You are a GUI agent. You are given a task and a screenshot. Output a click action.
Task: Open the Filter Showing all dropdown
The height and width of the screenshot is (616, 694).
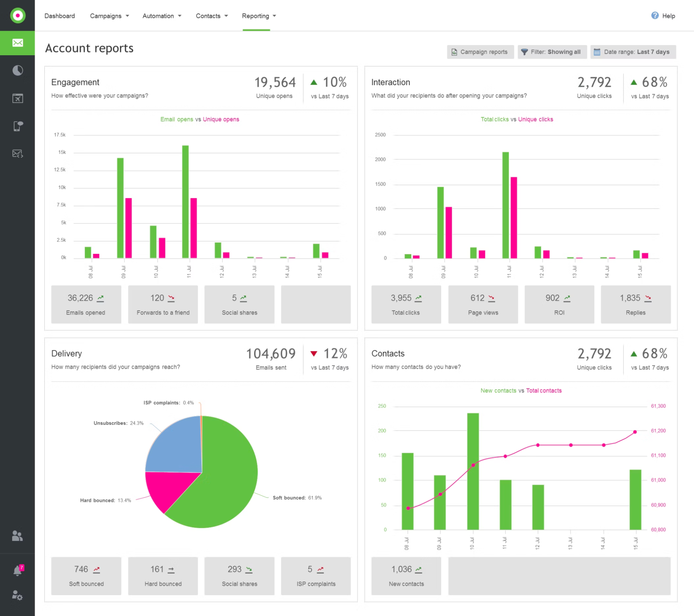(x=552, y=52)
